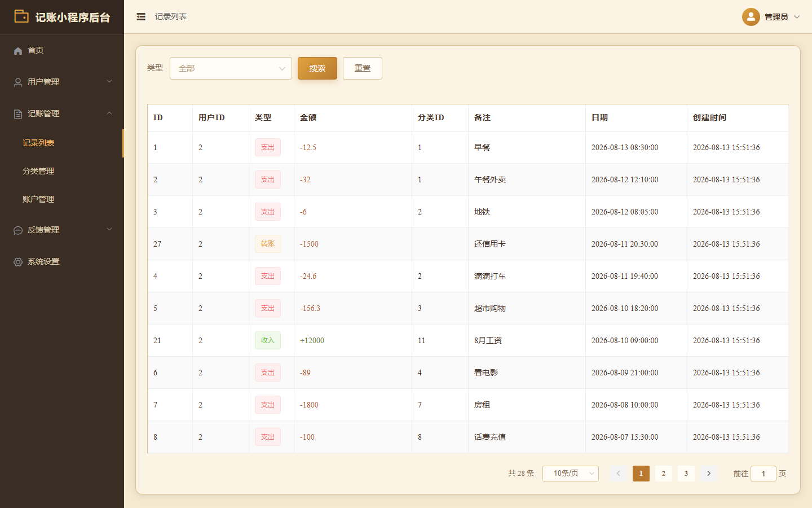The image size is (812, 508).
Task: Open the 分类管理 menu item
Action: point(62,172)
